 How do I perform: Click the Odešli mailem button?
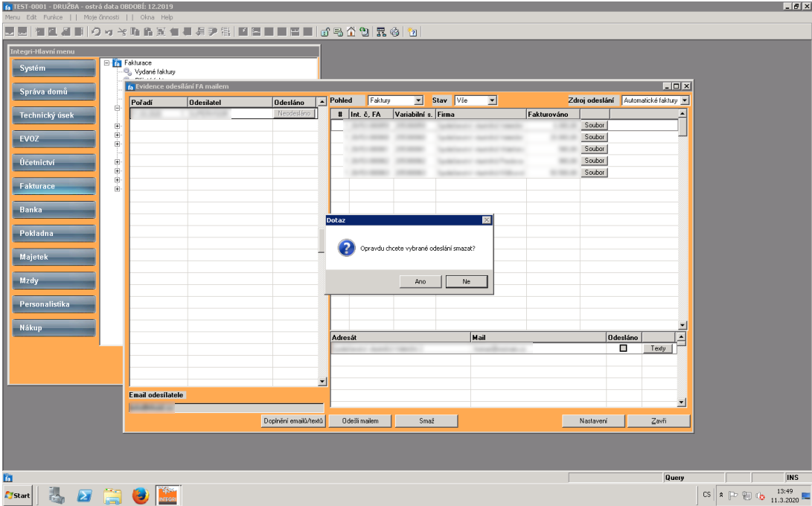(360, 421)
